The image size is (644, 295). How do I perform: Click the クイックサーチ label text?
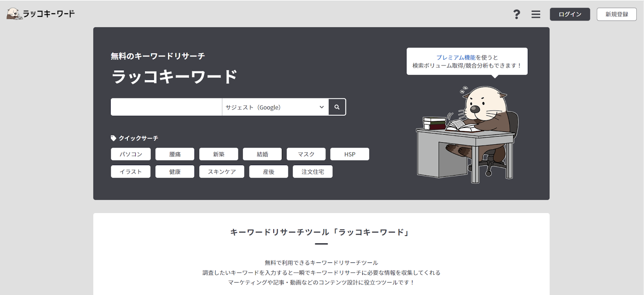click(x=138, y=138)
